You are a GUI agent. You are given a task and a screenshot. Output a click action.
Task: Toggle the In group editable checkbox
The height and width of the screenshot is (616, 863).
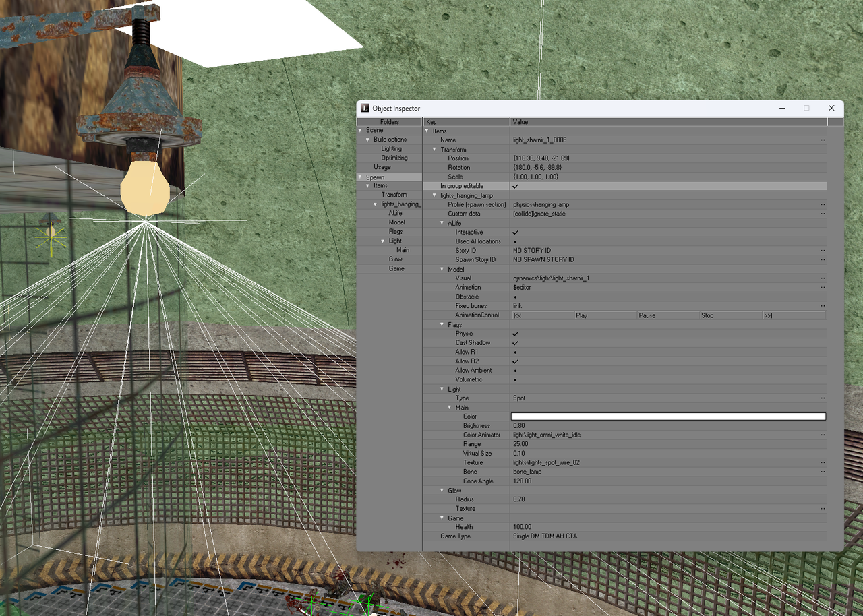(x=515, y=186)
